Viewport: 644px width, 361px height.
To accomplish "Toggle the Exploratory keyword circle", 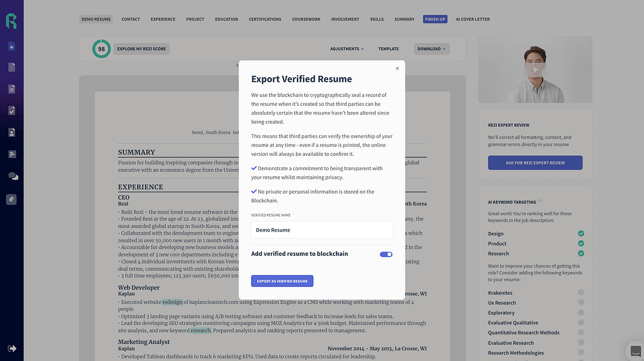I will pos(581,312).
